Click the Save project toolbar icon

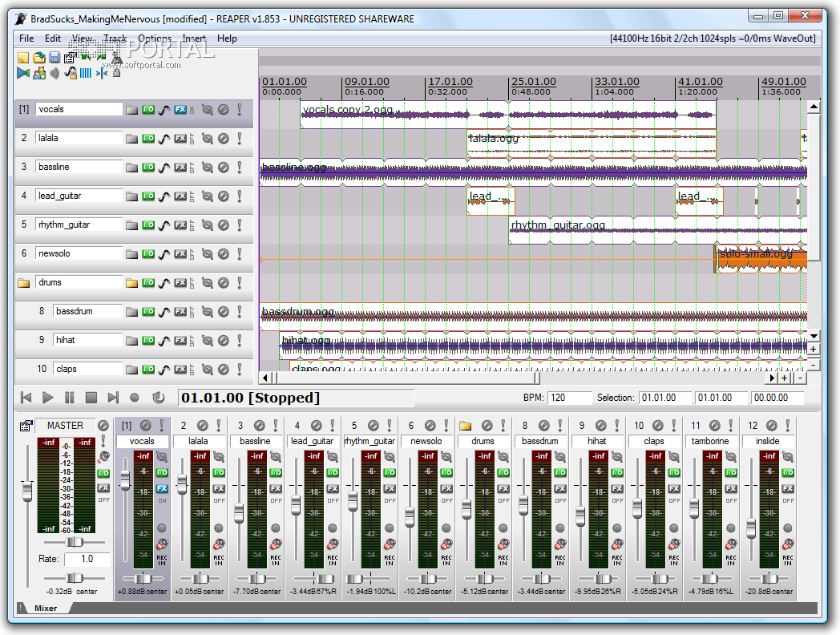(x=54, y=57)
